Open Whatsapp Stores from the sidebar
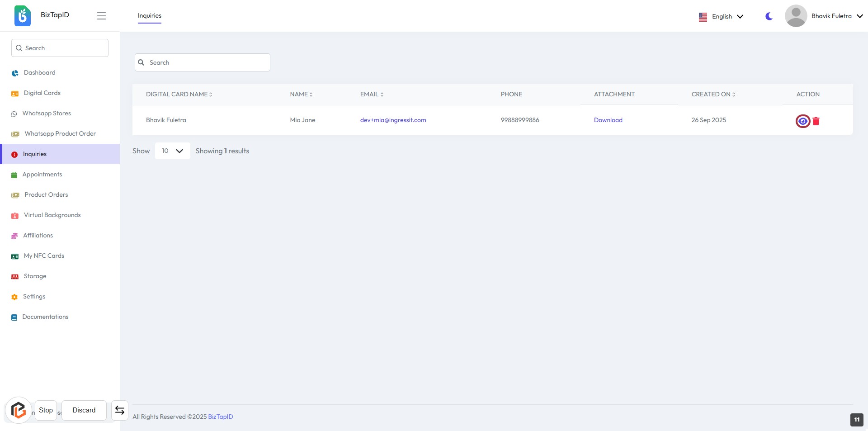The image size is (868, 431). point(47,114)
